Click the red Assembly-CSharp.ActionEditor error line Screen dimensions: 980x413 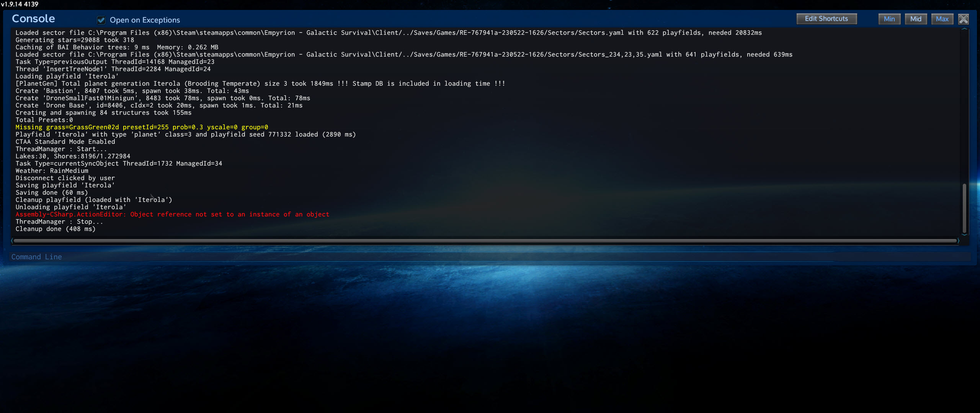(172, 215)
